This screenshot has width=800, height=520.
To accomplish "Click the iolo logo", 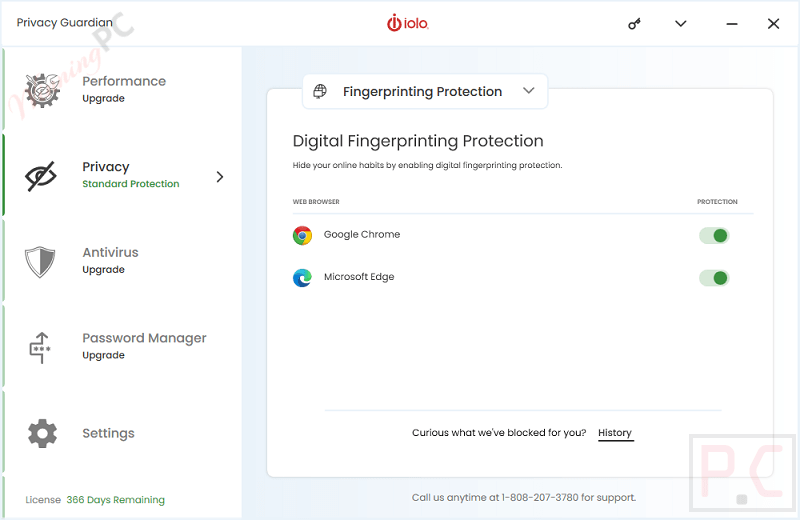I will [x=408, y=23].
